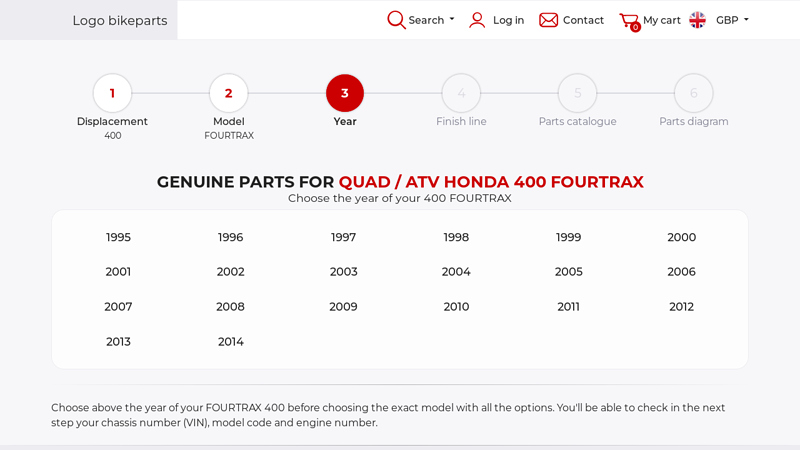Click the Log in link
This screenshot has width=800, height=450.
[508, 20]
